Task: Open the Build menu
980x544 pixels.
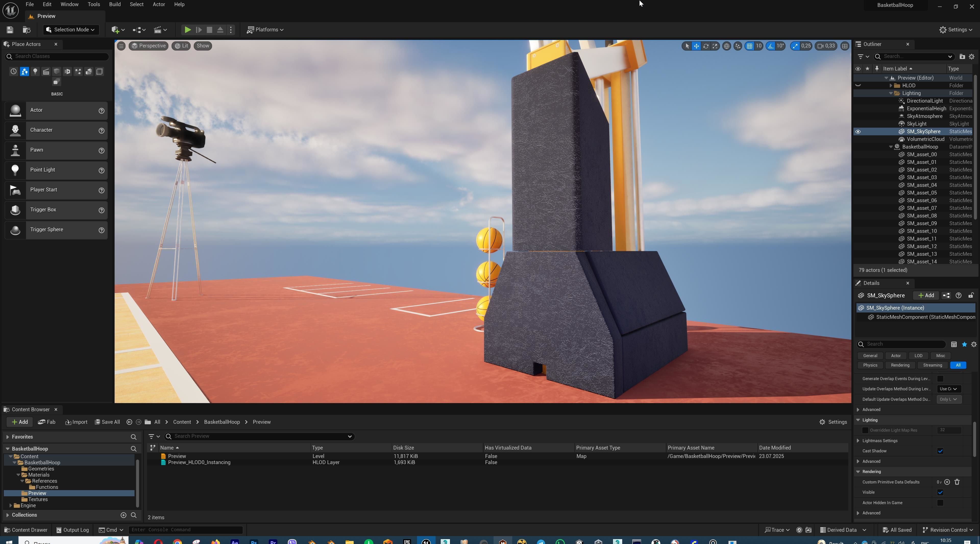Action: (x=115, y=5)
